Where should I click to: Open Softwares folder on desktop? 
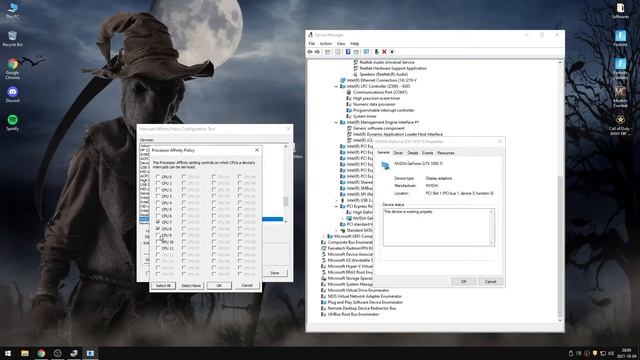(x=620, y=11)
